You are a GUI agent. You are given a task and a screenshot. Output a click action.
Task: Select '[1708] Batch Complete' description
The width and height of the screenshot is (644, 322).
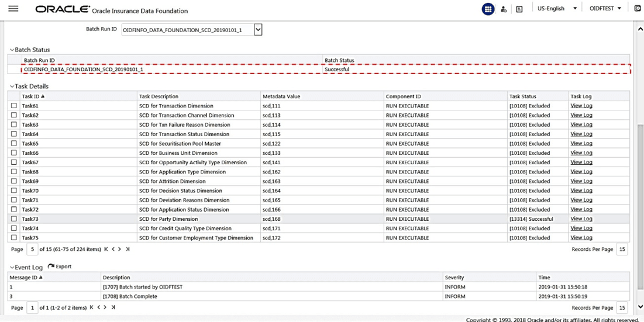pyautogui.click(x=130, y=296)
